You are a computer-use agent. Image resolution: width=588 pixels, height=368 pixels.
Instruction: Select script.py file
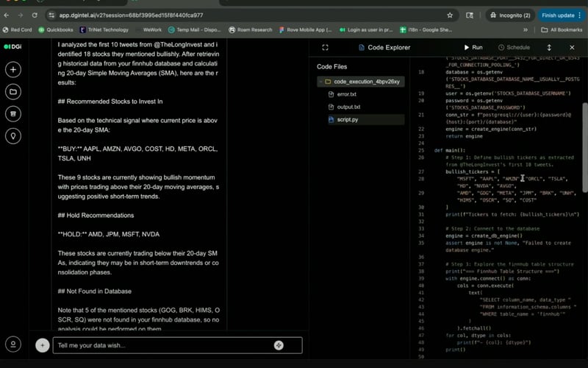(365, 119)
